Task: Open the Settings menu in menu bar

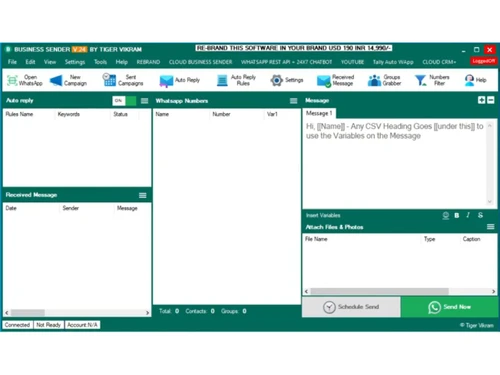Action: [75, 62]
